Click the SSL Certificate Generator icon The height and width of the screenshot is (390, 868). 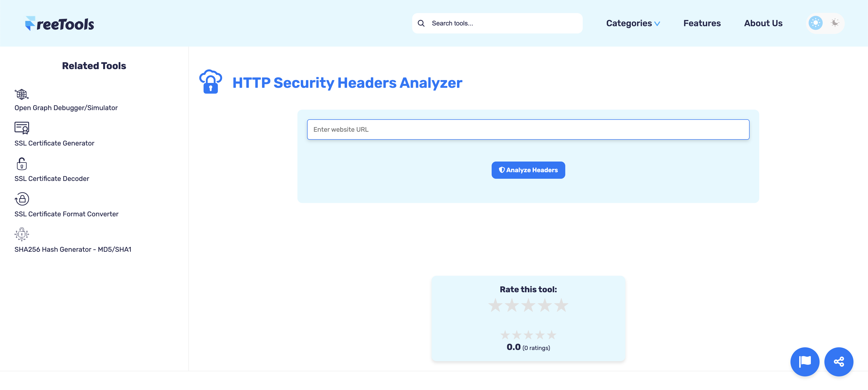click(x=22, y=128)
